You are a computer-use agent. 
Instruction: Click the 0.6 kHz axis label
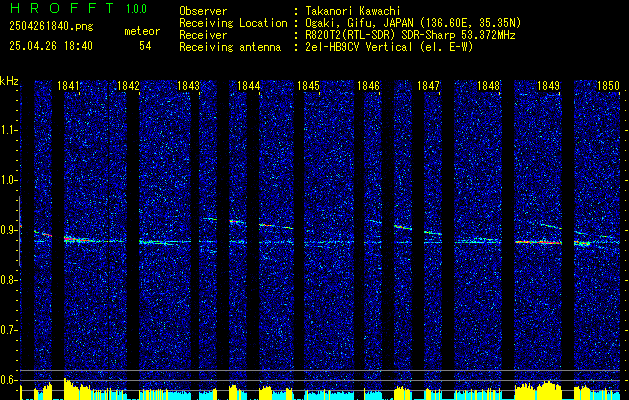pyautogui.click(x=8, y=380)
